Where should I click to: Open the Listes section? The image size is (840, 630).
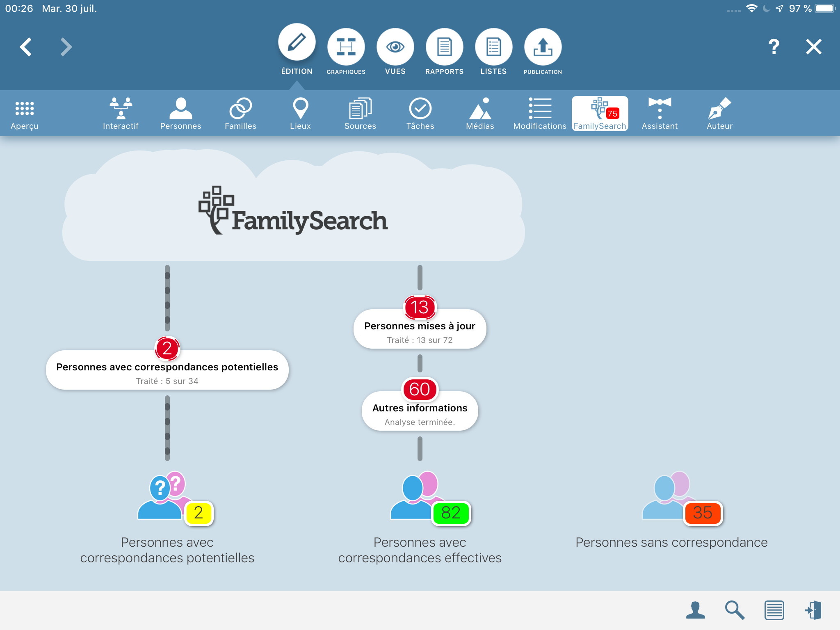[493, 52]
